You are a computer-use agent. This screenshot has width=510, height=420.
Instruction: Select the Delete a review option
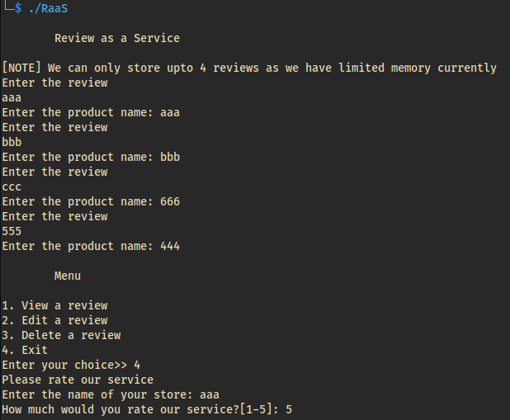pos(61,335)
